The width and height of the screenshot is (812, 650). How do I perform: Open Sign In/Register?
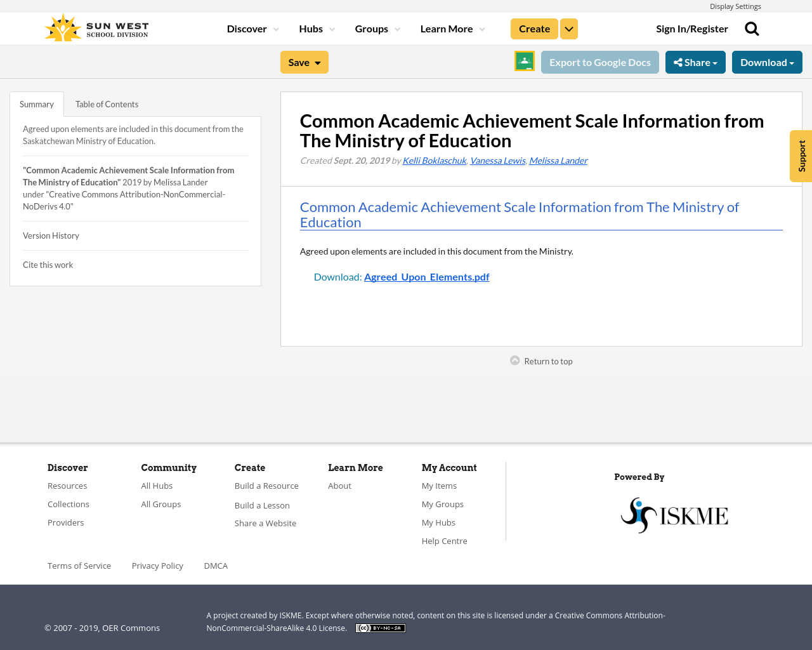[691, 28]
